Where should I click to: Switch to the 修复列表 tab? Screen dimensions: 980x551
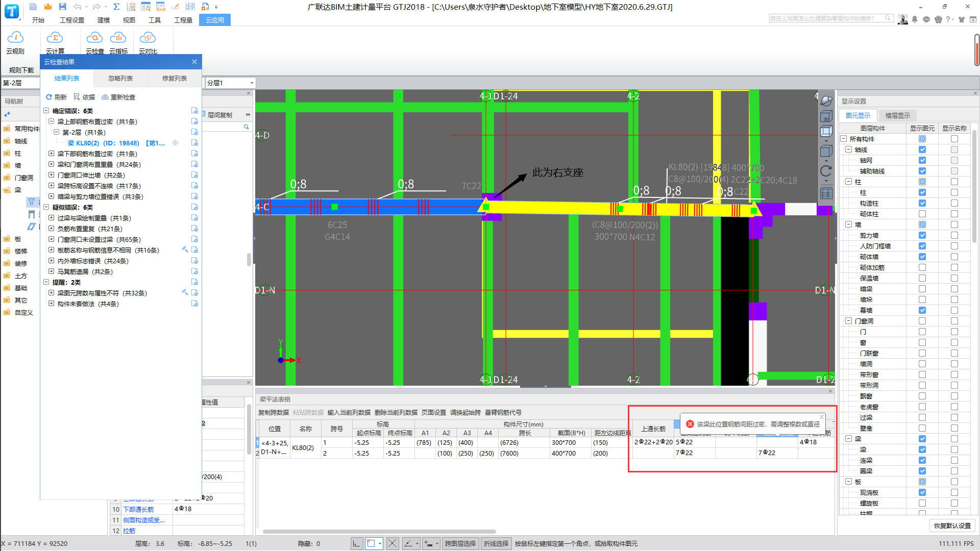(175, 78)
